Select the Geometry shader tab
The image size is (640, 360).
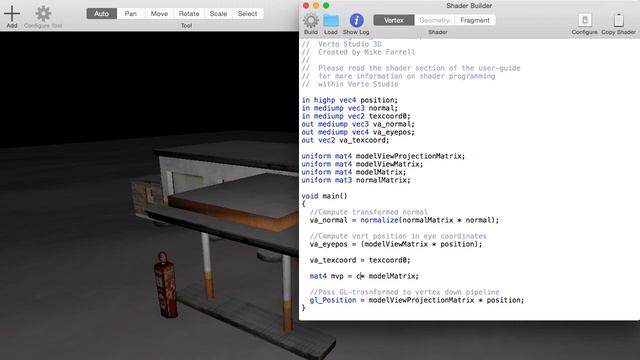tap(434, 20)
